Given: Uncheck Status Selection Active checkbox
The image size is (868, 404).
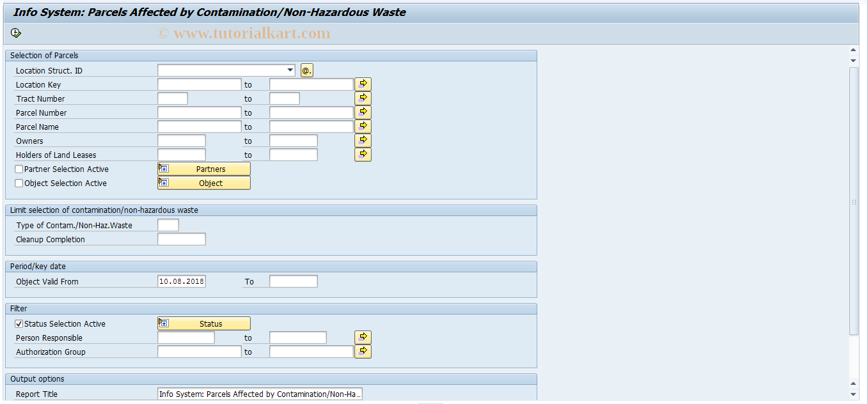Looking at the screenshot, I should click(x=19, y=324).
